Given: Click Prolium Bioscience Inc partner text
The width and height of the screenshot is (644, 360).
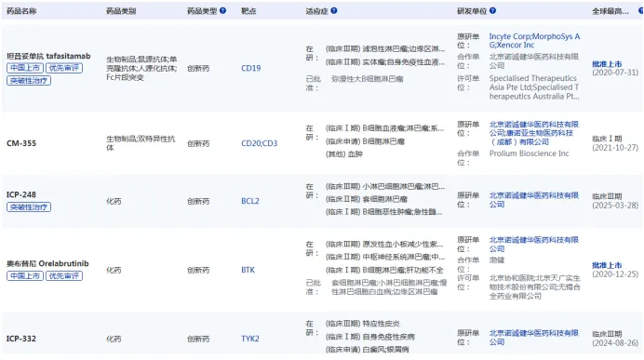Looking at the screenshot, I should tap(529, 153).
